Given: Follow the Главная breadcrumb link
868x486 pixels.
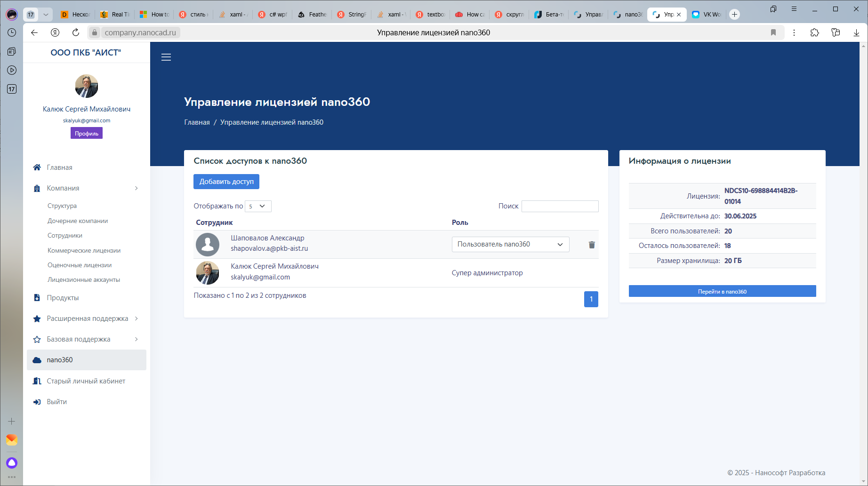Looking at the screenshot, I should click(x=197, y=122).
